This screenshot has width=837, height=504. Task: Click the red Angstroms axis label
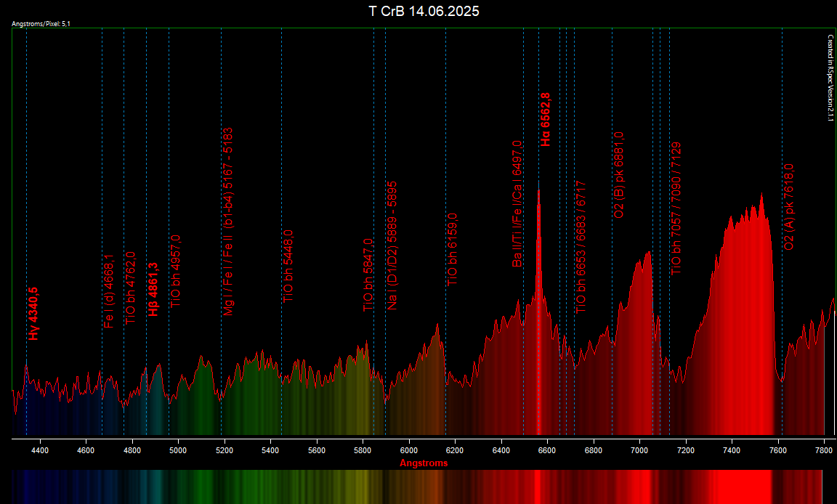[x=424, y=463]
